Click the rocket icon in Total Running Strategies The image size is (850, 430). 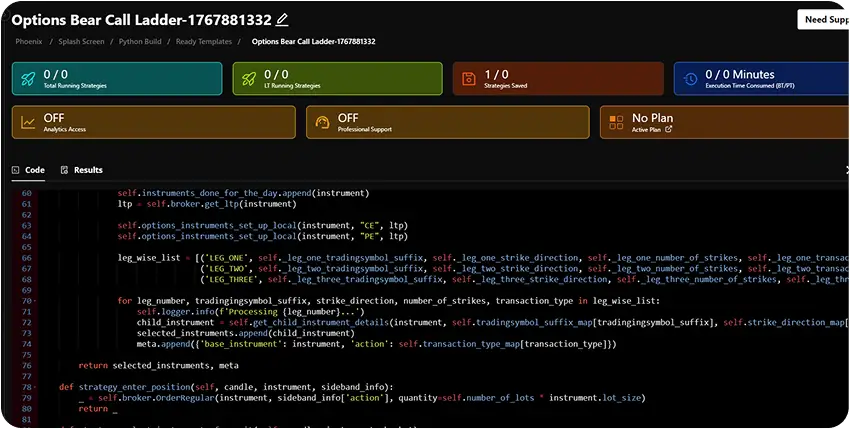pos(29,78)
